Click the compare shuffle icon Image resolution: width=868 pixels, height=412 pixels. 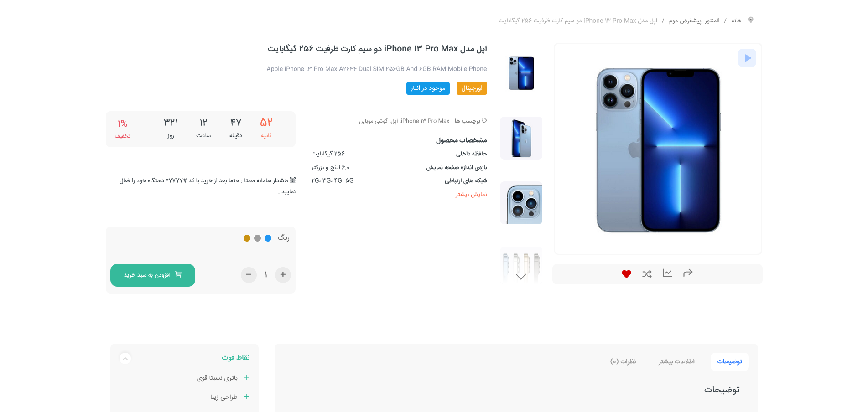pos(647,274)
